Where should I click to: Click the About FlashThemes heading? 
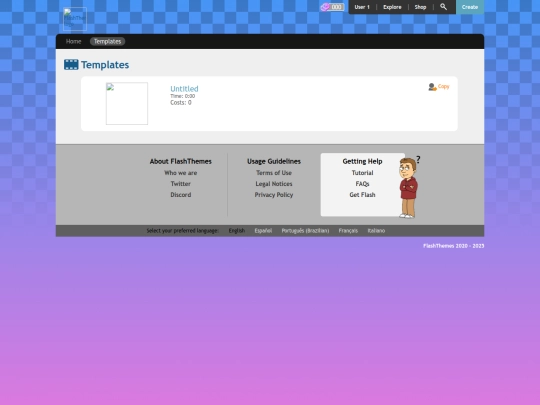180,161
